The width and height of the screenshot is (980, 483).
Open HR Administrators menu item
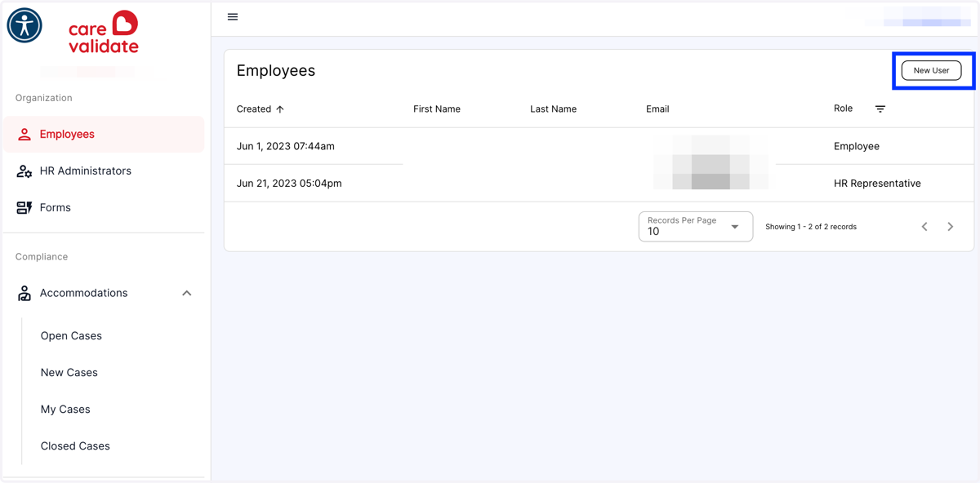(x=104, y=171)
